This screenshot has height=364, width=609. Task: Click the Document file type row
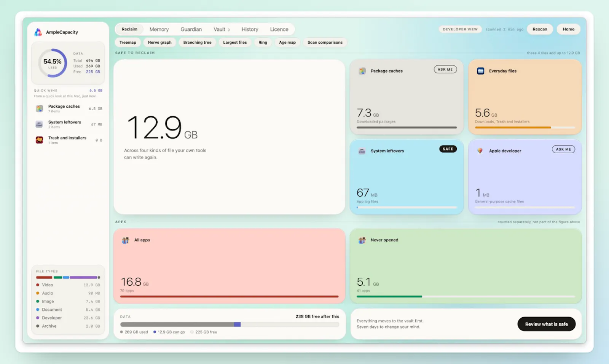pyautogui.click(x=68, y=310)
